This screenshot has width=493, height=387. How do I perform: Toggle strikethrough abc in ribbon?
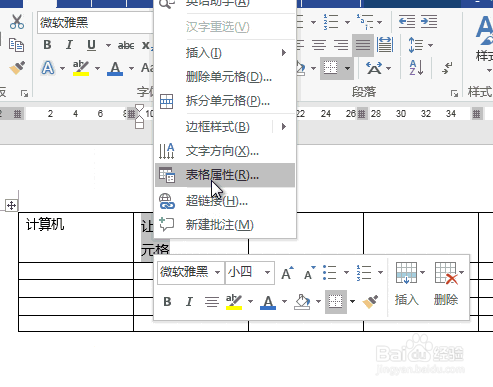click(x=126, y=45)
